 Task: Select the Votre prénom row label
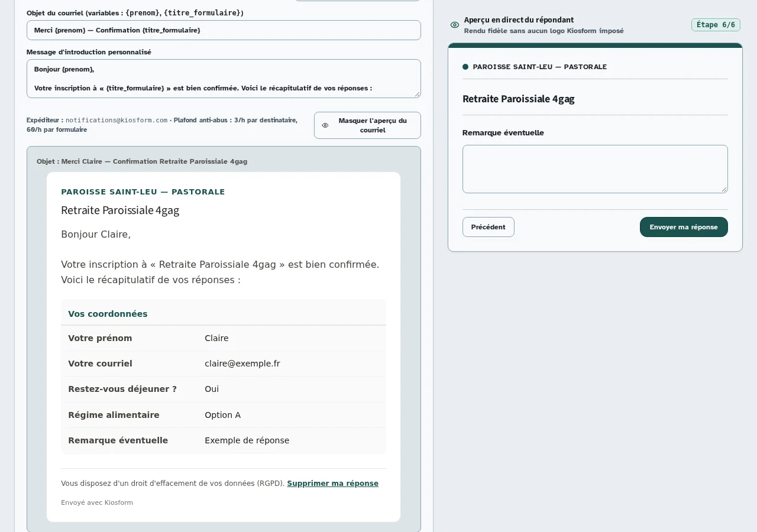coord(100,338)
